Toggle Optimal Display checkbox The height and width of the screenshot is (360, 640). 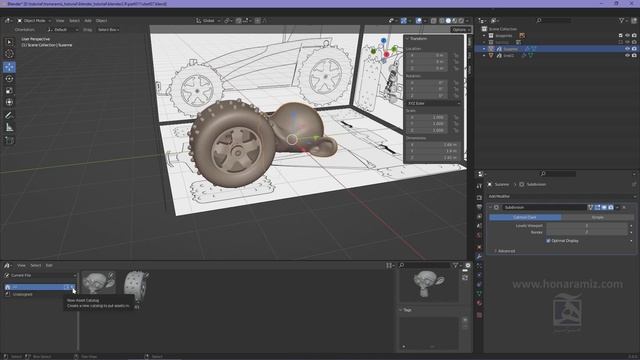(x=548, y=241)
